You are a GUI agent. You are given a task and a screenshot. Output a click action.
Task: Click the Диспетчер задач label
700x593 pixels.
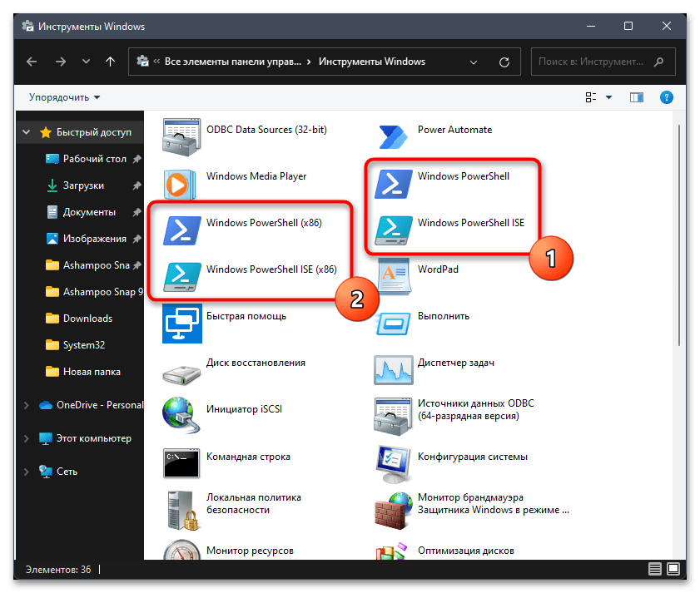(x=456, y=363)
